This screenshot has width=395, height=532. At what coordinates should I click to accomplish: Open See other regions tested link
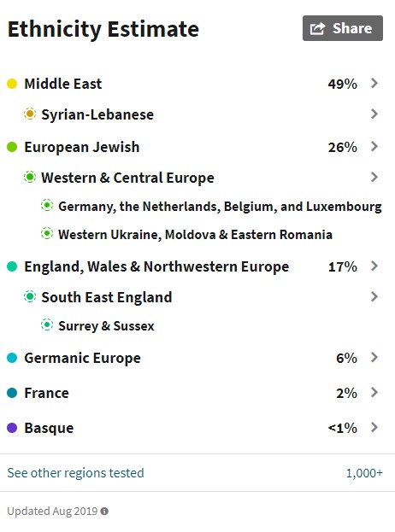click(76, 472)
